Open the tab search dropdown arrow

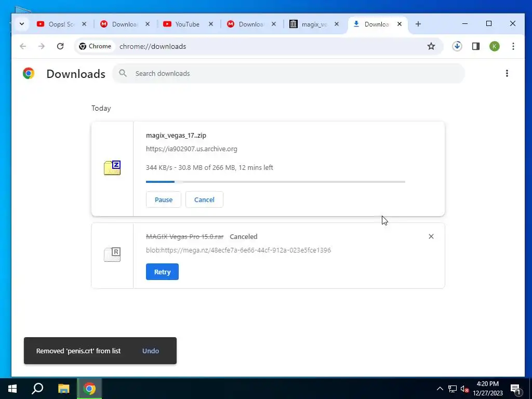pyautogui.click(x=22, y=24)
